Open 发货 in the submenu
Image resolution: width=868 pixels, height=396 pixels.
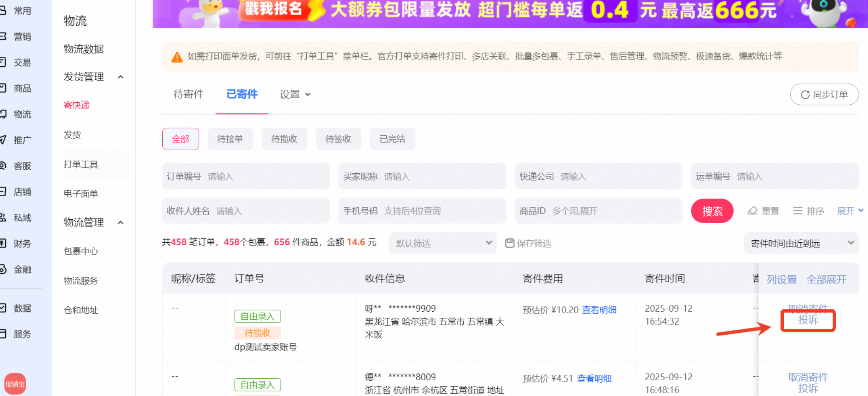point(72,135)
